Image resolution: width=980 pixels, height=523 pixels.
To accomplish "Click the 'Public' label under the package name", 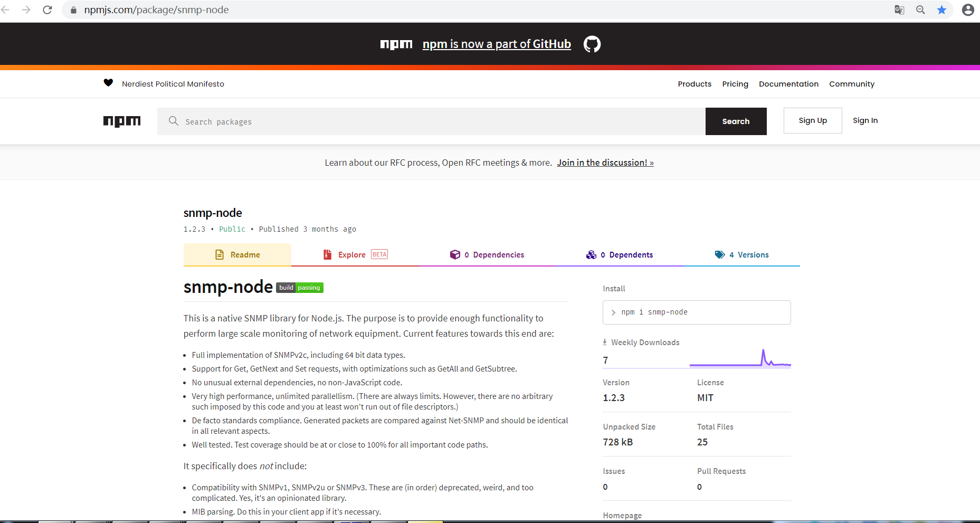I will click(x=232, y=229).
